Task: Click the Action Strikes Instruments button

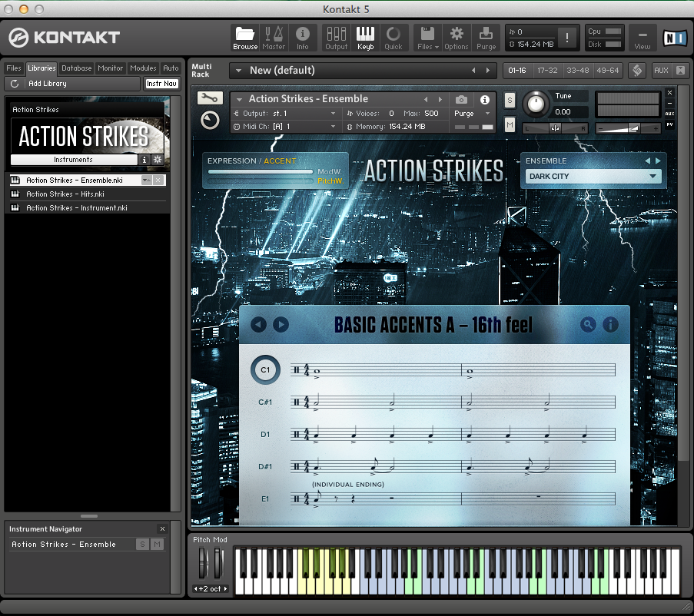Action: tap(74, 160)
